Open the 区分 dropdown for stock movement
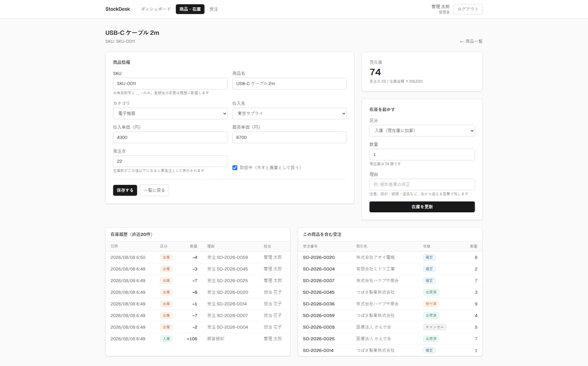 click(422, 131)
